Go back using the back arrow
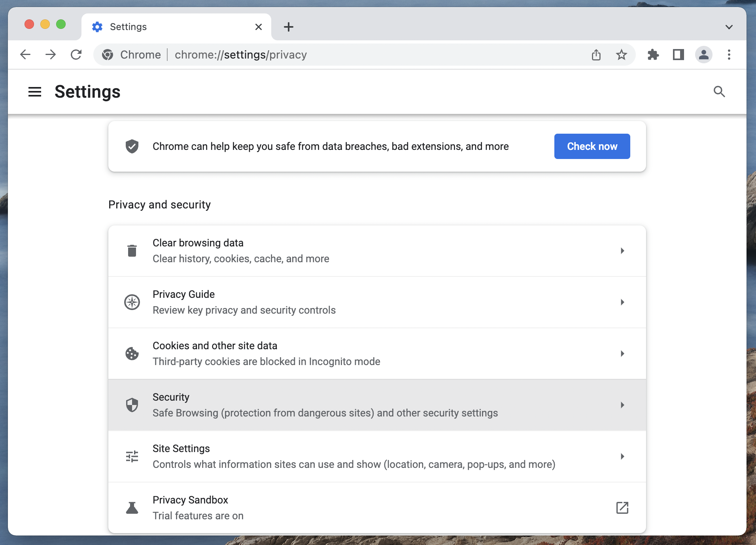This screenshot has height=545, width=756. pos(25,55)
